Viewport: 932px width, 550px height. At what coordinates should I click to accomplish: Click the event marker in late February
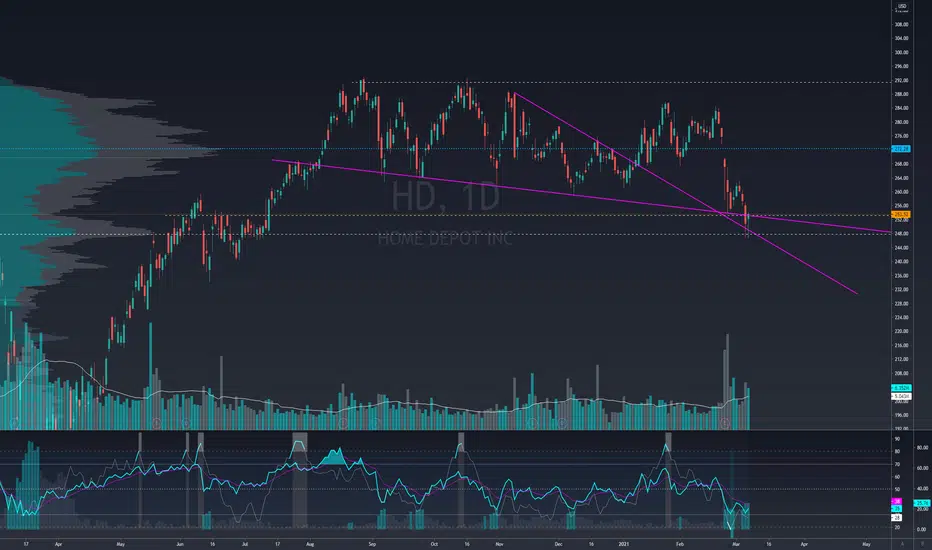(x=725, y=423)
